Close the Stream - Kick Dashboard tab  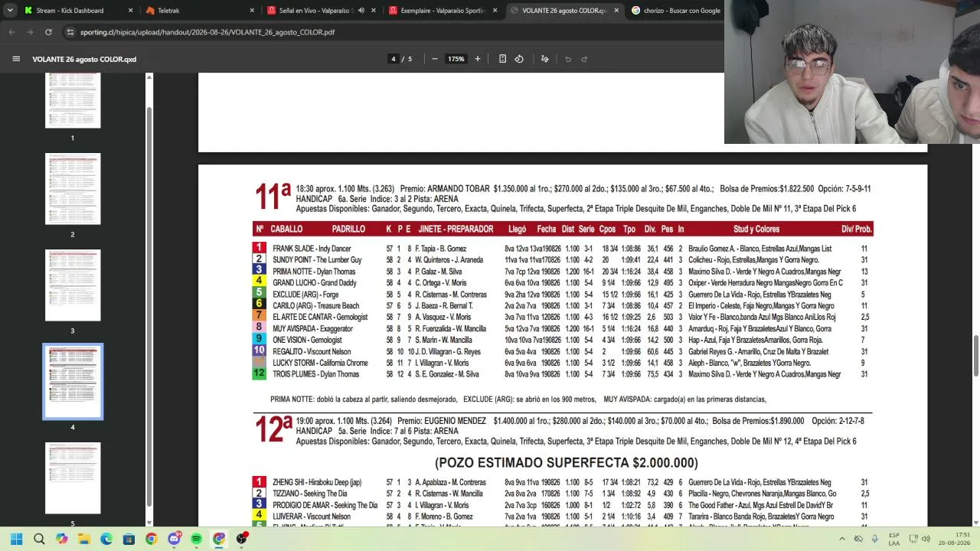tap(130, 11)
